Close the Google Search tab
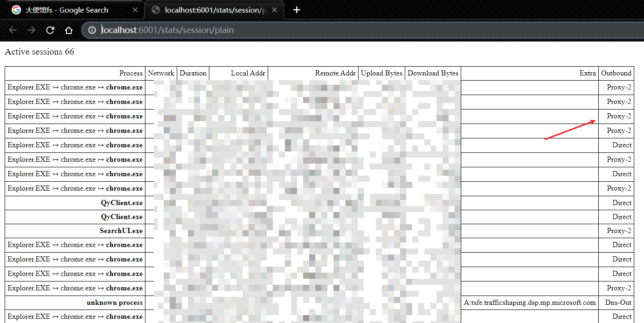 [135, 10]
